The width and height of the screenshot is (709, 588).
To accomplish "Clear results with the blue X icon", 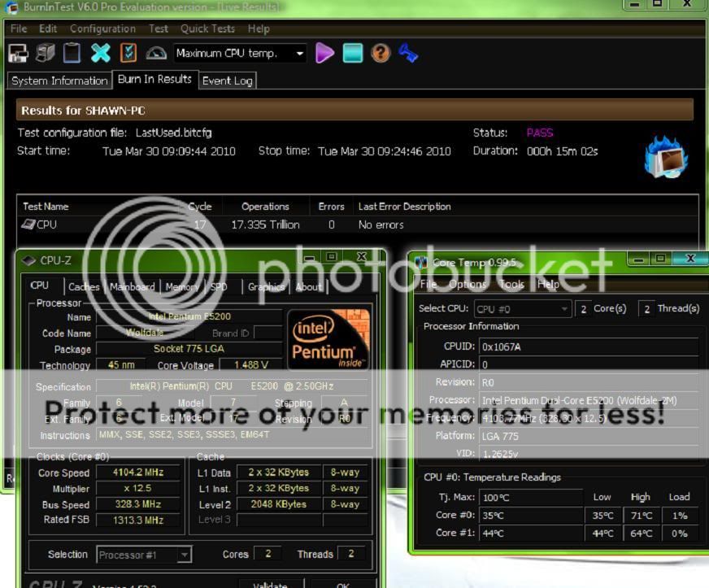I will click(100, 54).
